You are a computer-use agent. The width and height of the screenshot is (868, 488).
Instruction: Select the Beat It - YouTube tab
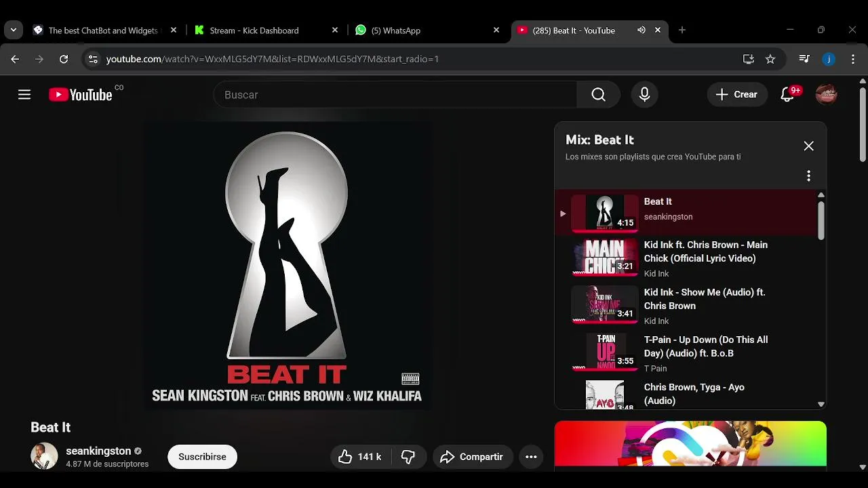589,30
